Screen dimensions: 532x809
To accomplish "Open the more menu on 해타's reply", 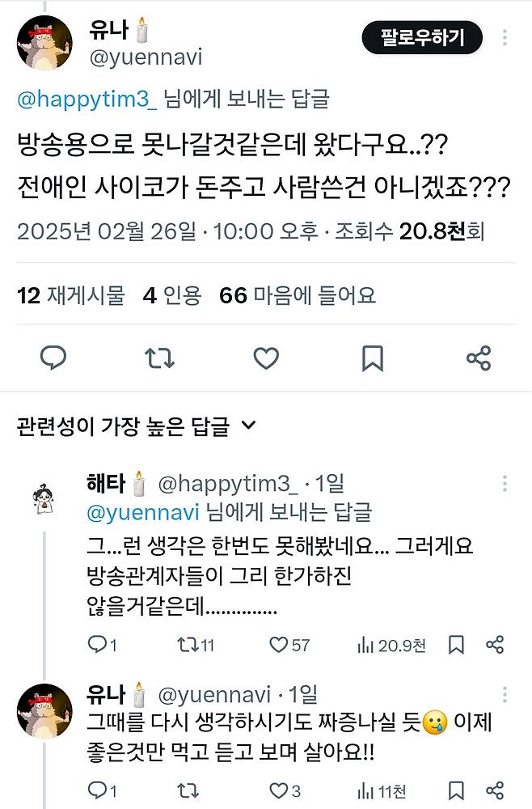I will (x=505, y=484).
